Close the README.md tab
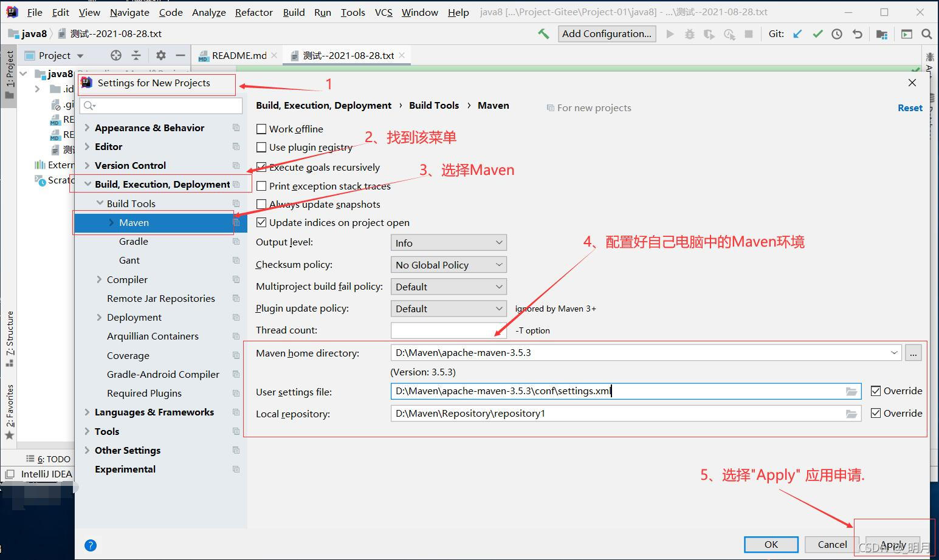This screenshot has width=939, height=560. (x=274, y=55)
